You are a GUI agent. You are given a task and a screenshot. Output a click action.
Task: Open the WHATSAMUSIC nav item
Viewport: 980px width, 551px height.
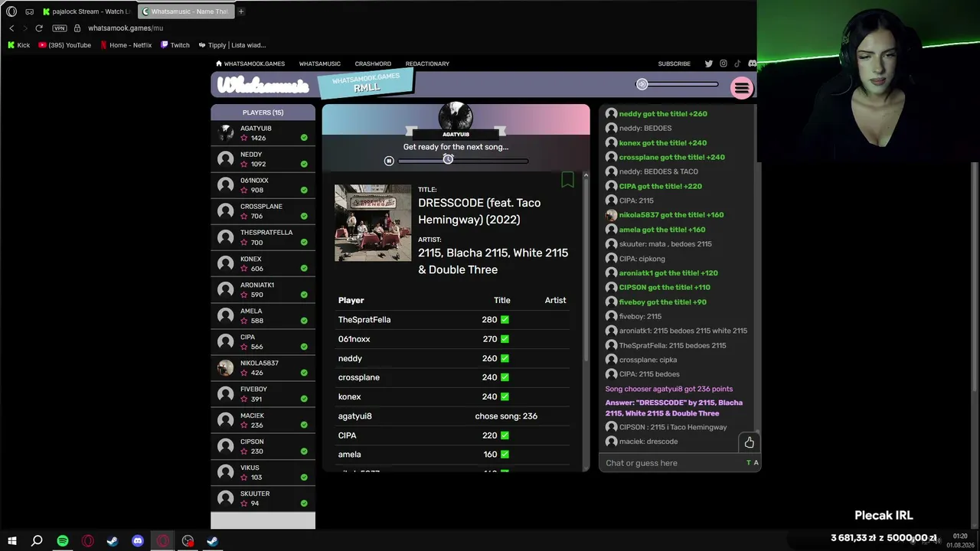point(320,64)
